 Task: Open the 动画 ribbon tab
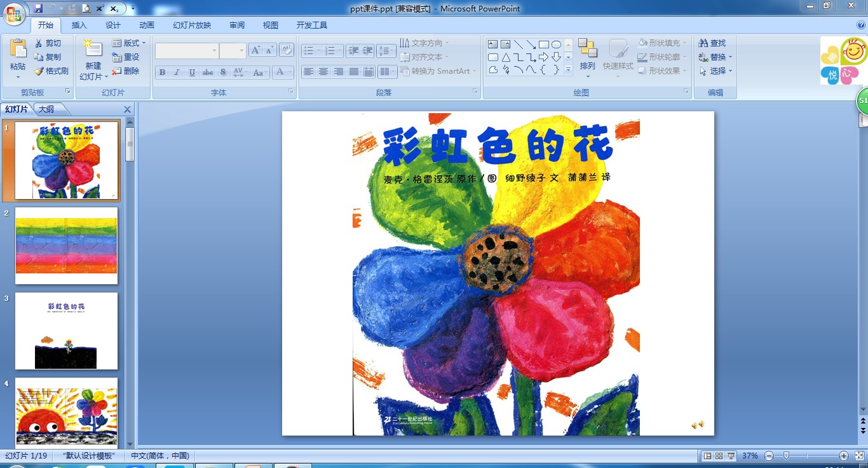point(147,25)
